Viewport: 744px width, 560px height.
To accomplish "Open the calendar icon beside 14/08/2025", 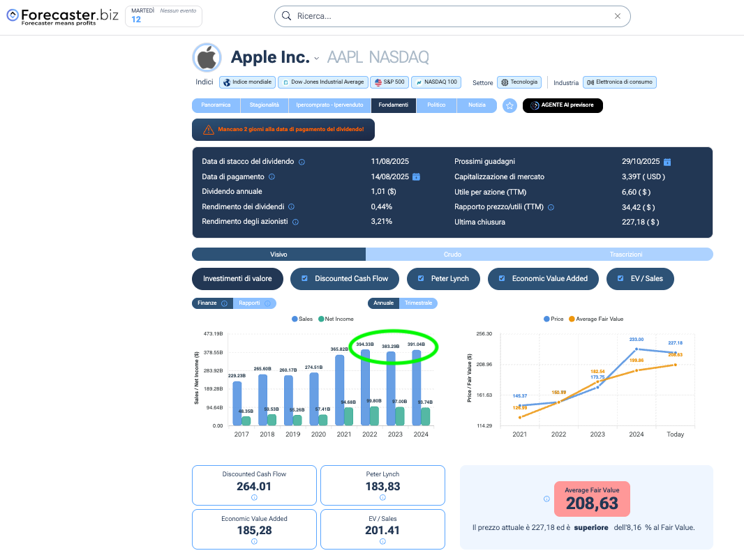I will (416, 177).
